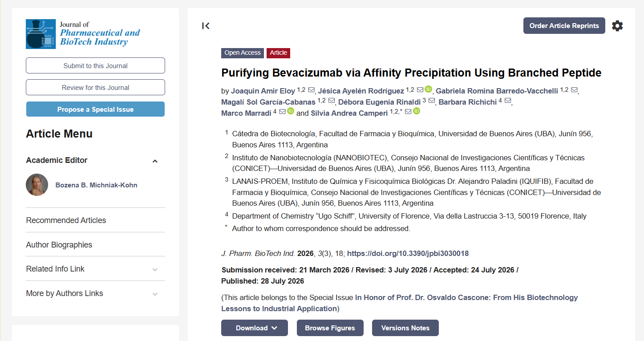The image size is (644, 341).
Task: Click the email envelope beside Joaquin Amir Eloy
Action: pyautogui.click(x=312, y=90)
